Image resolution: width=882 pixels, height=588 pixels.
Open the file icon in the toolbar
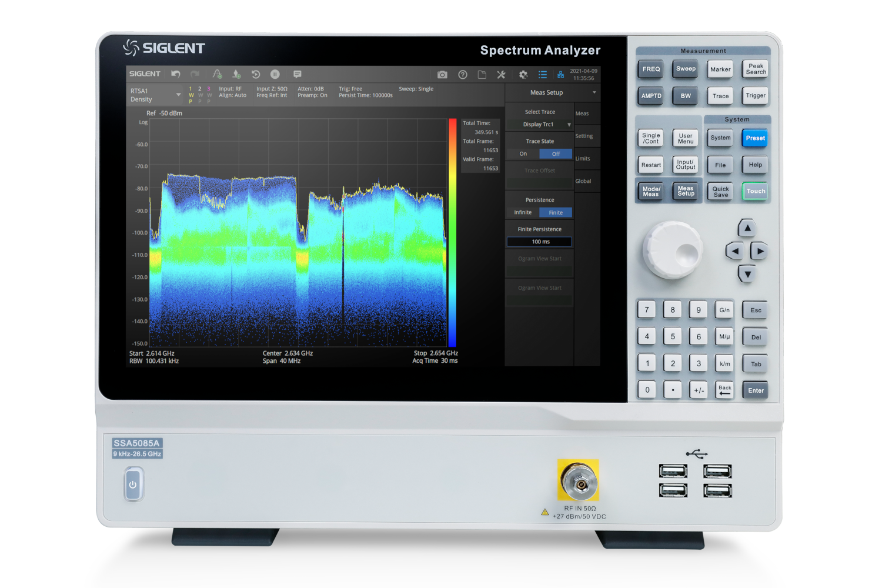point(482,75)
